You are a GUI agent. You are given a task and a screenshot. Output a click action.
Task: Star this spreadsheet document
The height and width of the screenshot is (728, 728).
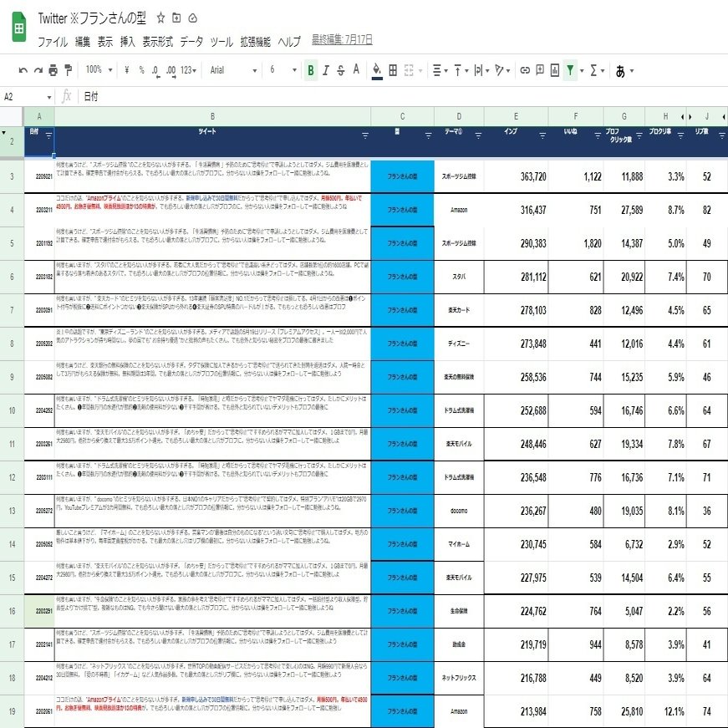click(160, 18)
